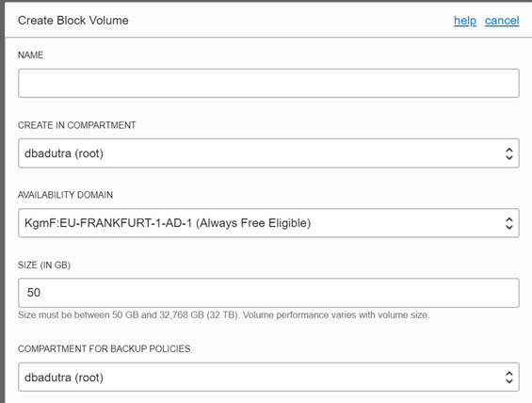Screen dimensions: 532x403
Task: Select the 50 value in size field
Action: [34, 293]
